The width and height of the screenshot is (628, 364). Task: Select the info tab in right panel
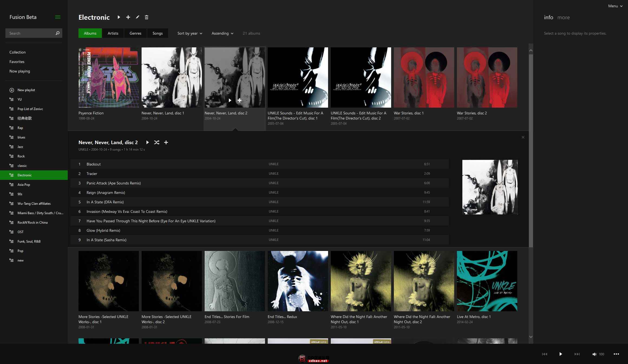pos(548,17)
